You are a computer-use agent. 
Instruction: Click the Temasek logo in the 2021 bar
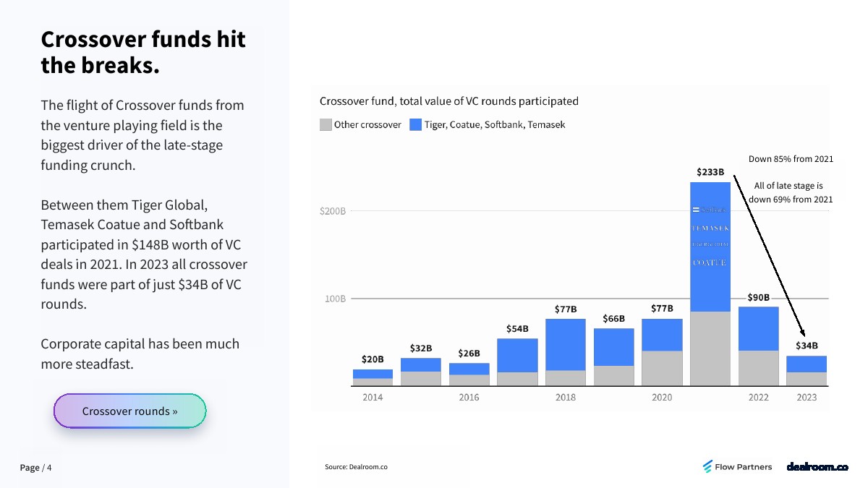click(x=710, y=228)
